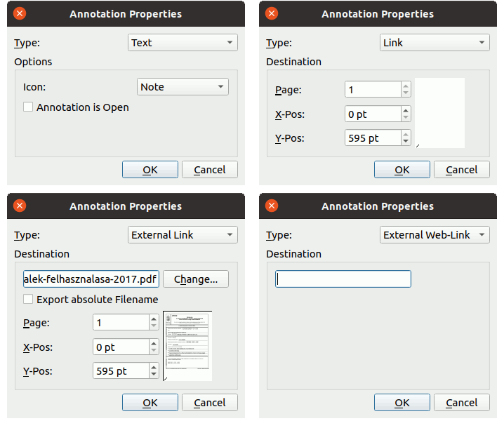Toggle the Export absolute Filename checkbox
Viewport: 504px width, 428px height.
point(29,300)
